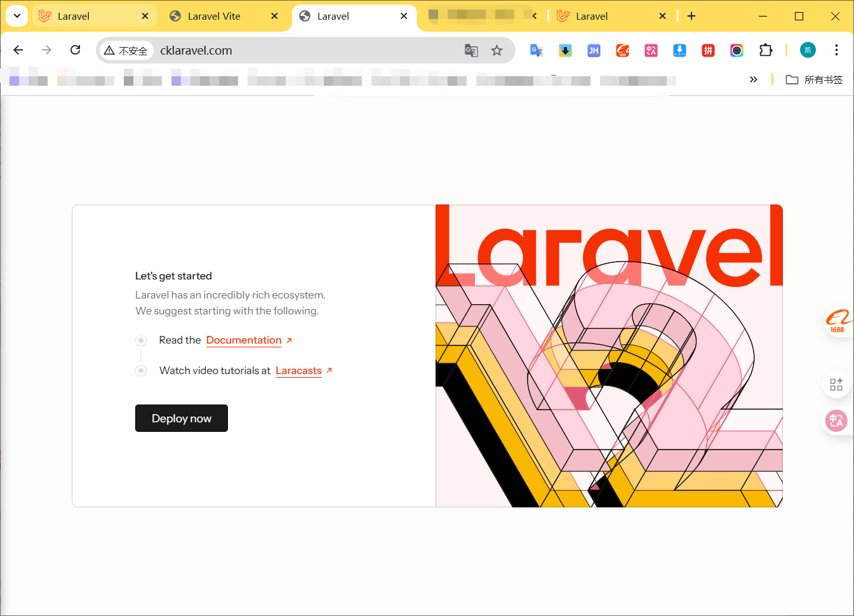The height and width of the screenshot is (616, 854).
Task: Close the last Laravel tab
Action: coord(662,16)
